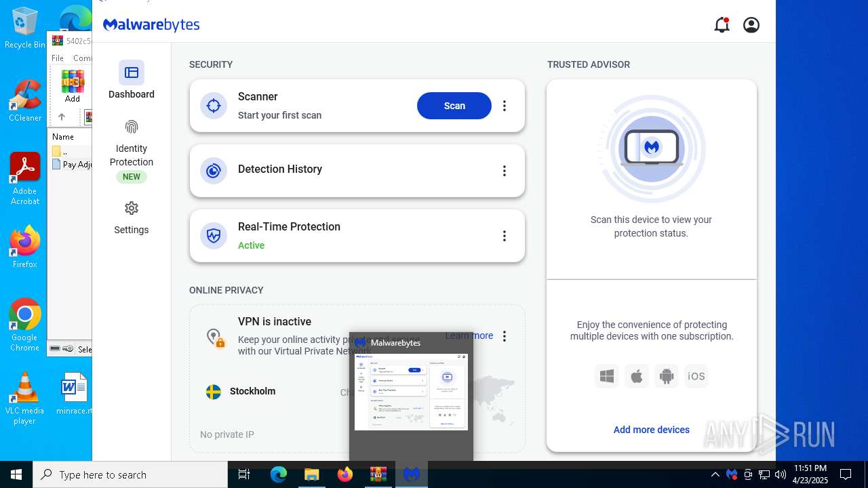Click the Windows Start button

click(16, 474)
